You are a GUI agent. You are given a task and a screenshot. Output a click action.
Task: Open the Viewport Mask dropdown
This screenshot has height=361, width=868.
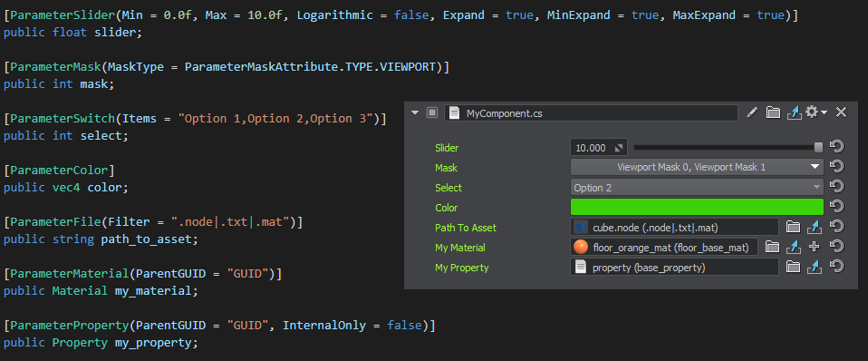(x=697, y=167)
